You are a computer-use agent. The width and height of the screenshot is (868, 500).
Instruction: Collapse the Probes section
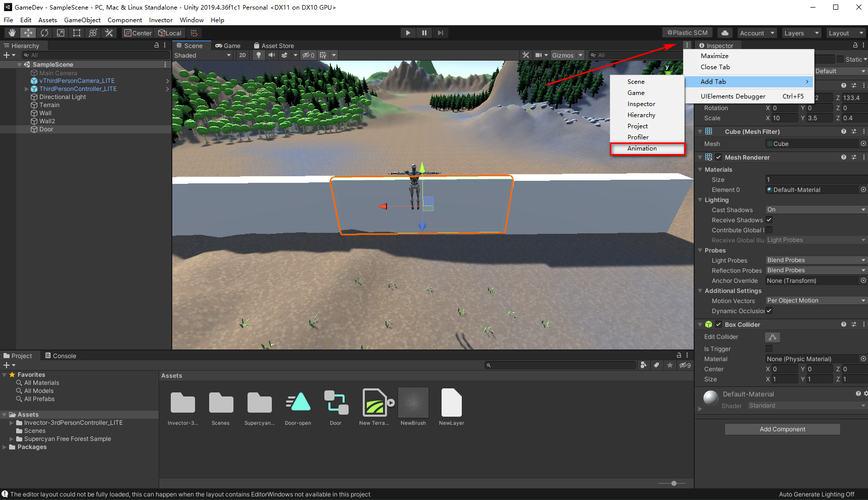[x=700, y=251]
